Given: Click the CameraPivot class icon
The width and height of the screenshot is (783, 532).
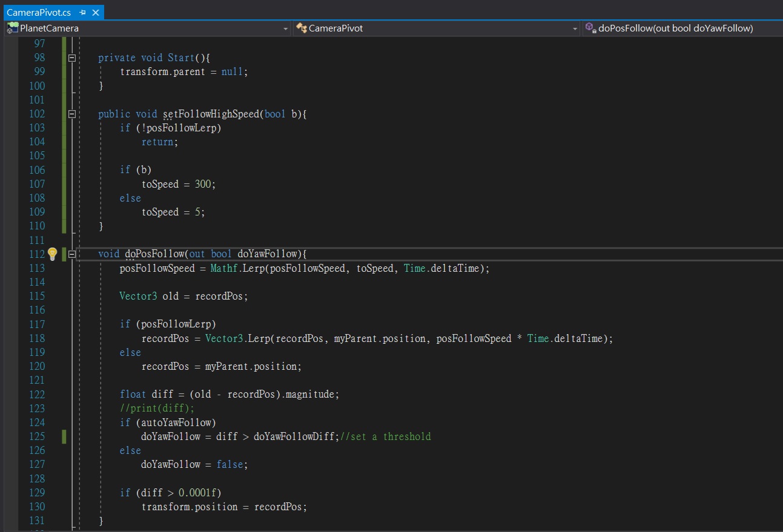Looking at the screenshot, I should click(302, 28).
